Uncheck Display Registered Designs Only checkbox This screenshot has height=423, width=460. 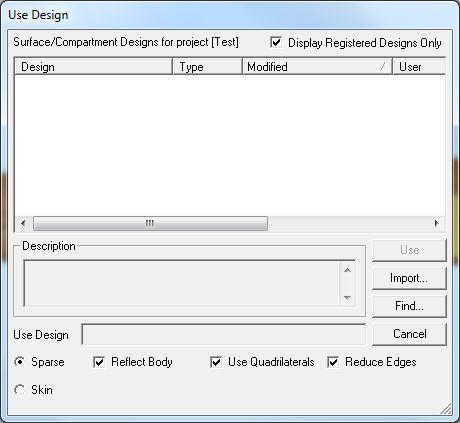point(276,42)
